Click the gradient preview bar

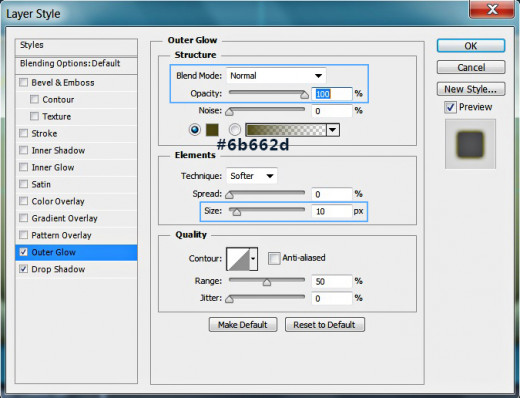(x=286, y=130)
